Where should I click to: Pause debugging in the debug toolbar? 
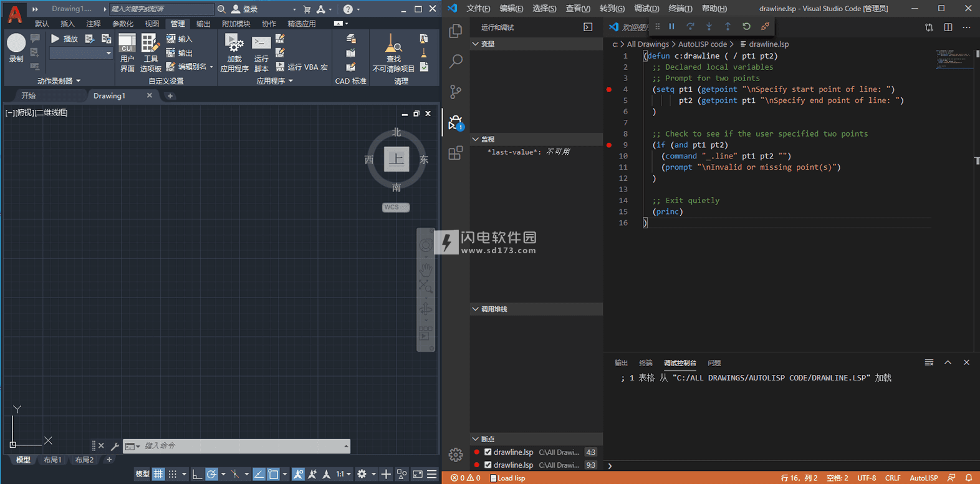point(671,26)
